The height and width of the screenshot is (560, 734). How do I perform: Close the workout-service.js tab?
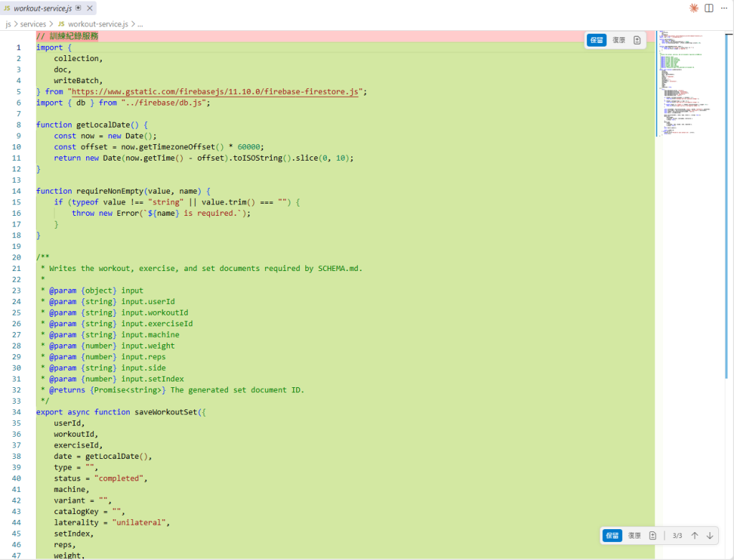click(90, 8)
